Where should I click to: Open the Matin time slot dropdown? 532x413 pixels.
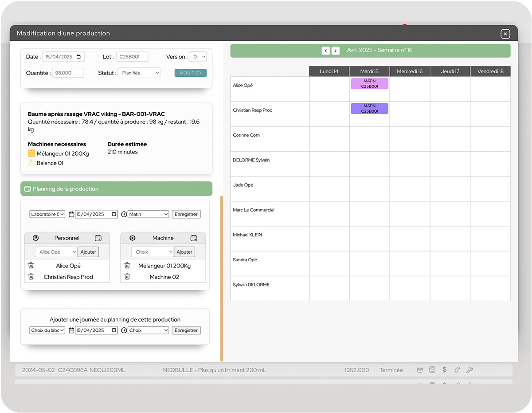pyautogui.click(x=149, y=214)
